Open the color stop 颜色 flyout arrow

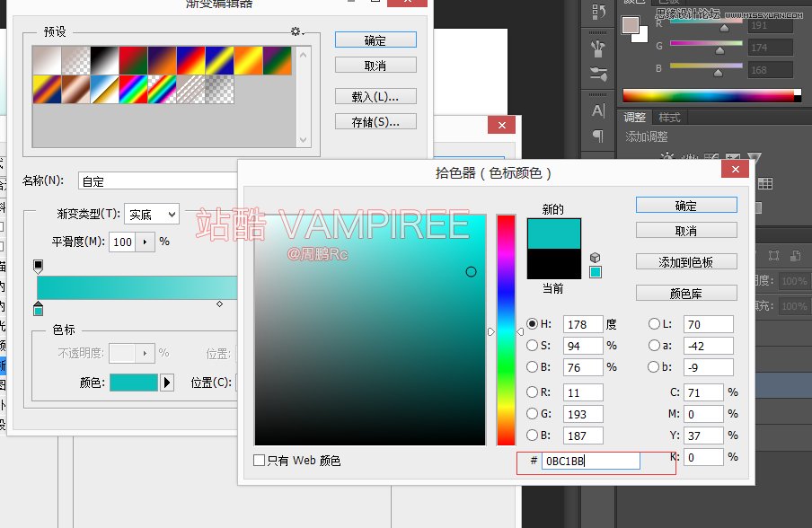pyautogui.click(x=167, y=383)
